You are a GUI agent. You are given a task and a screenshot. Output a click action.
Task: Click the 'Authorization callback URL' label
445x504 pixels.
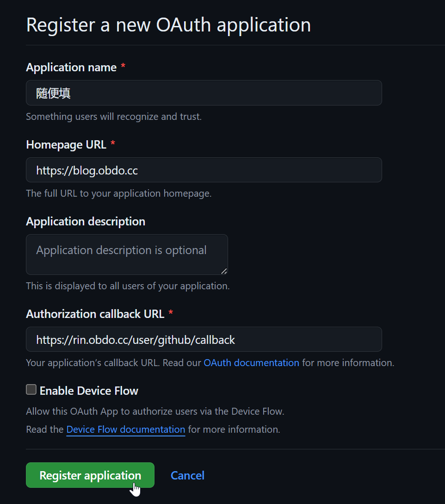[x=95, y=314]
